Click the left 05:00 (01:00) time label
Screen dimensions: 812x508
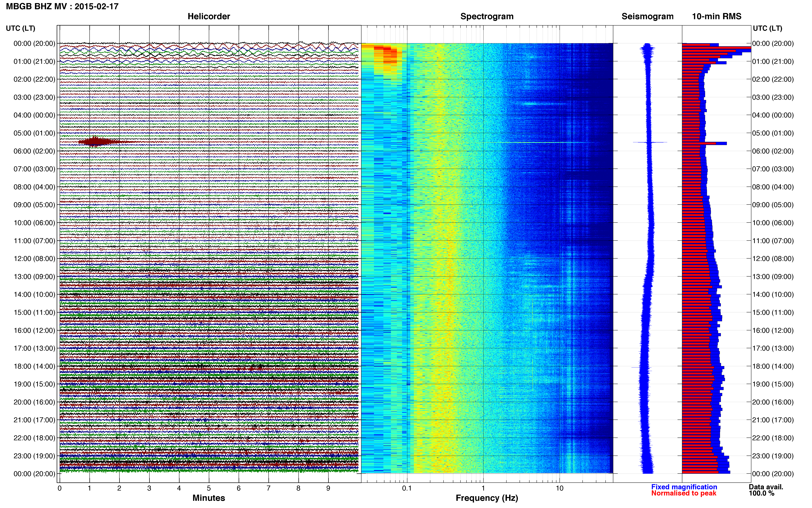34,133
